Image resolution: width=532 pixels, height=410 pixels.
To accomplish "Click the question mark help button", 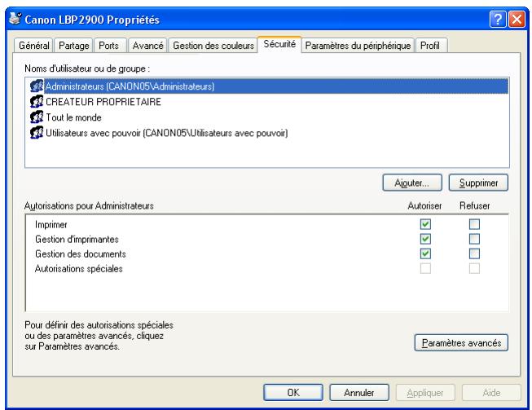I will pos(498,20).
